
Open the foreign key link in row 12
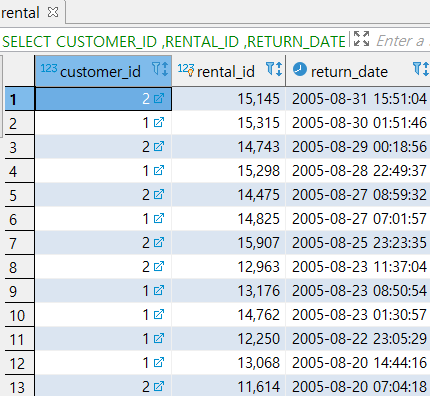[x=159, y=363]
